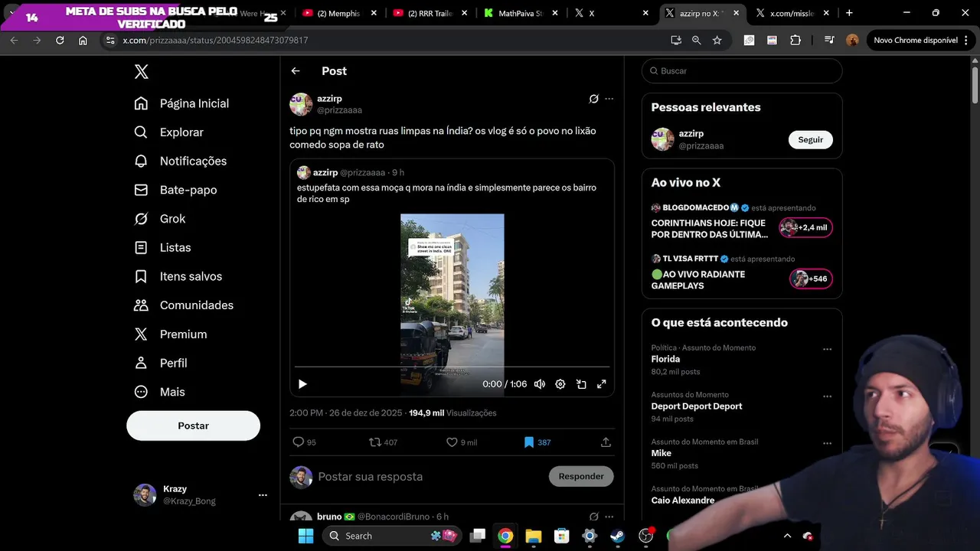Open Bate-papo messages
This screenshot has width=980, height=551.
click(175, 190)
